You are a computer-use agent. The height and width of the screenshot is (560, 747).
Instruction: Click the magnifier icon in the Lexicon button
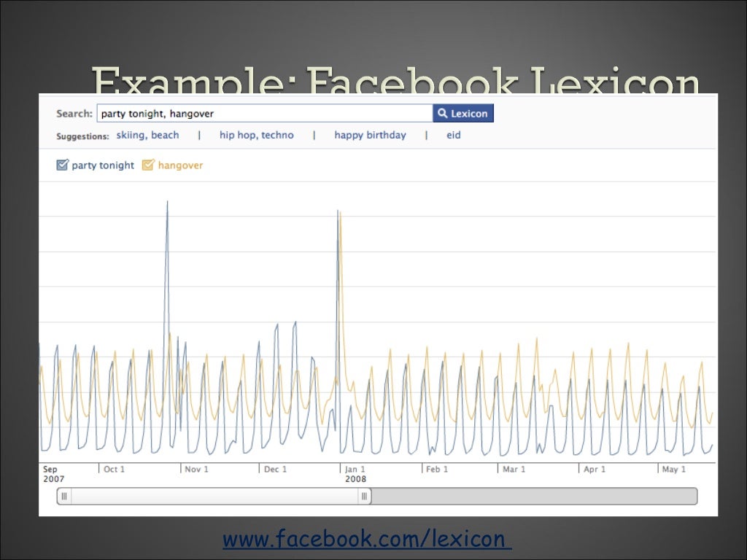click(443, 113)
